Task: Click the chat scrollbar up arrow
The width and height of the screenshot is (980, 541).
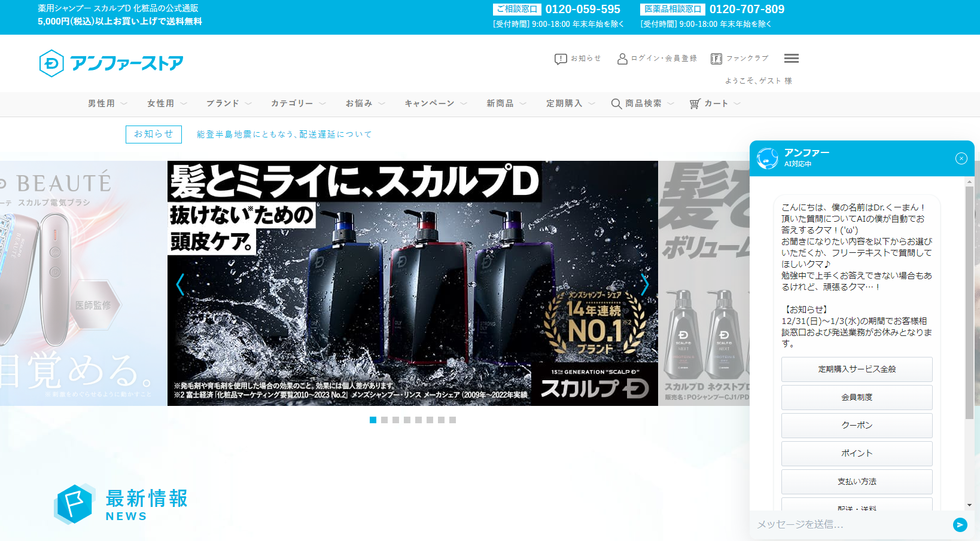Action: coord(969,182)
